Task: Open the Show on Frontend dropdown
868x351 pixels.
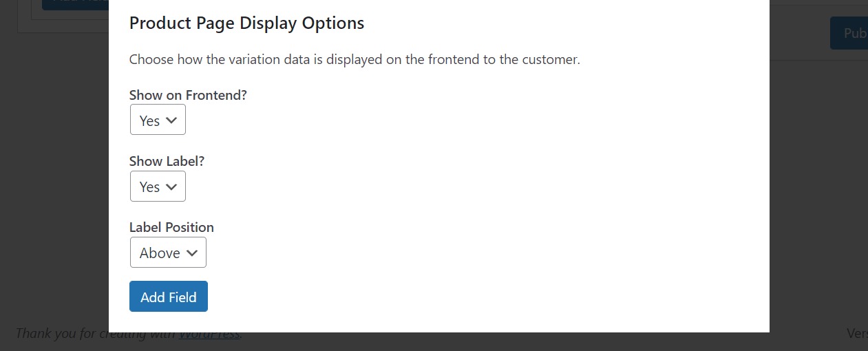Action: point(158,120)
